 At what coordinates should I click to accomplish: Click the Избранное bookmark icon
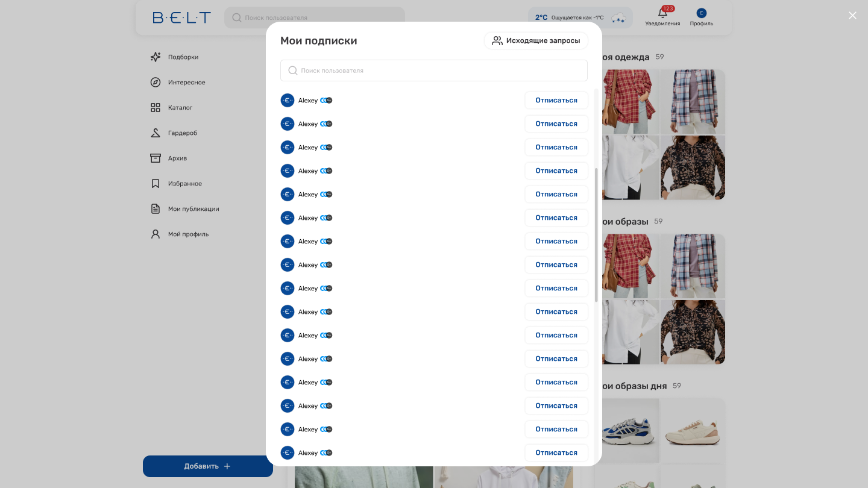(x=155, y=183)
